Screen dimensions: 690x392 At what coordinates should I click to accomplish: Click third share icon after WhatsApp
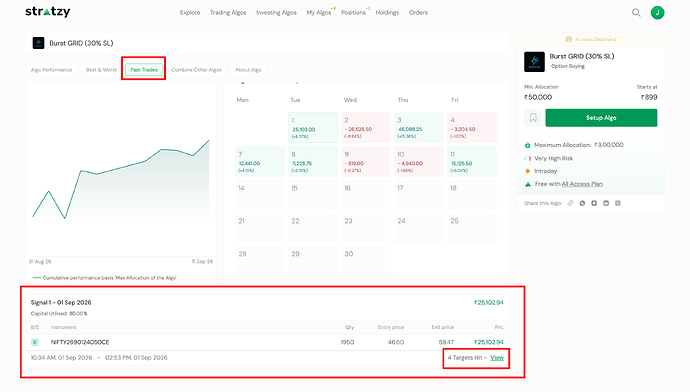[594, 203]
